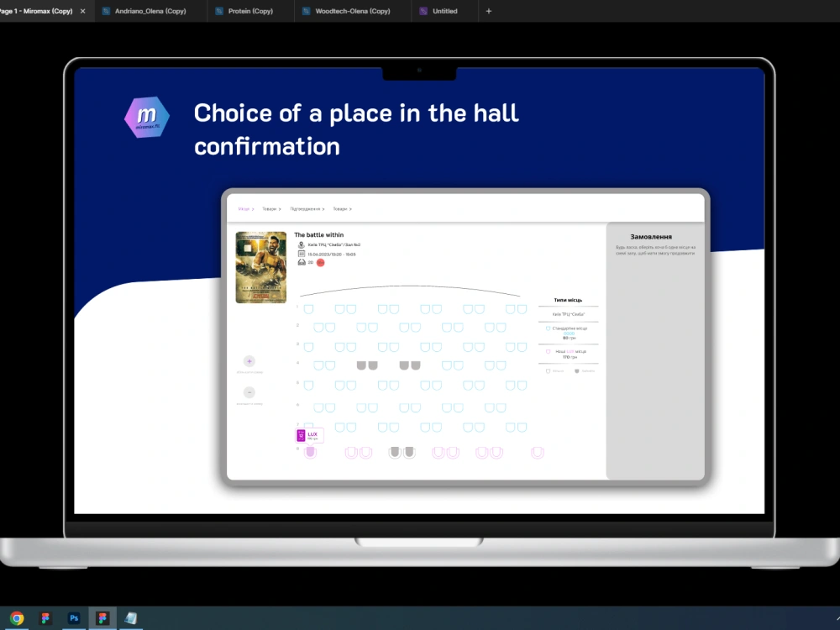The height and width of the screenshot is (630, 840).
Task: Open the first Figma icon in taskbar
Action: point(45,618)
